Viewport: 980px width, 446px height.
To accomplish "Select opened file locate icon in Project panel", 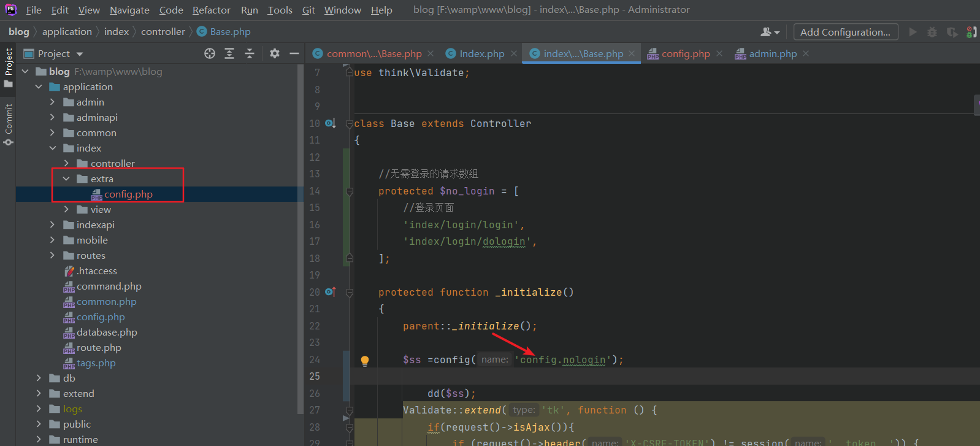I will coord(210,54).
